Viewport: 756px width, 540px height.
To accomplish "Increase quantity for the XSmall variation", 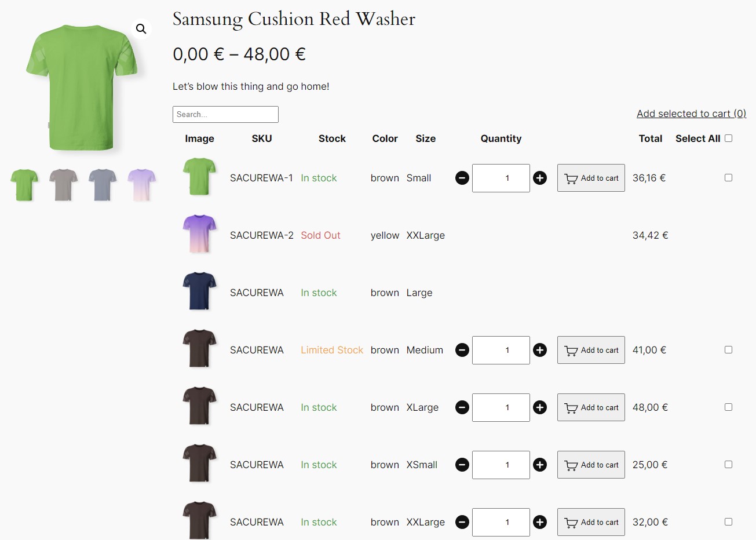I will tap(539, 465).
